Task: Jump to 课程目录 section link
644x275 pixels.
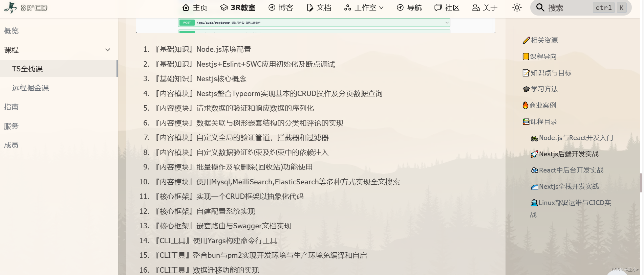Action: (543, 121)
